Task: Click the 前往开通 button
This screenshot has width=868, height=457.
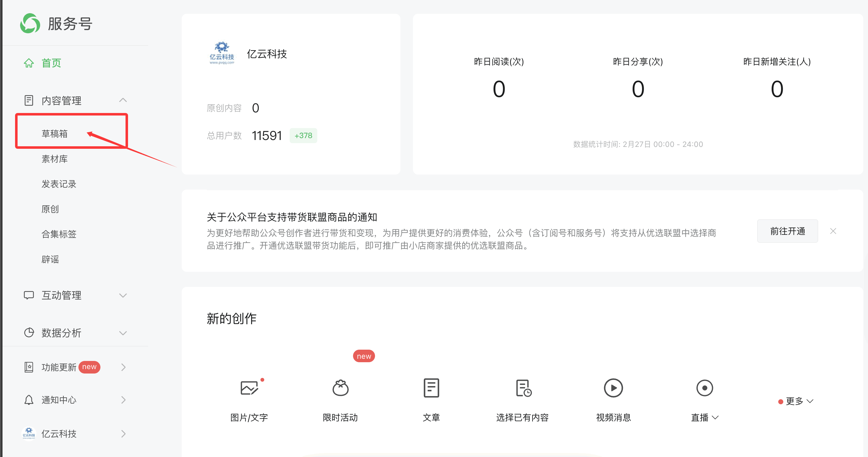Action: tap(787, 231)
